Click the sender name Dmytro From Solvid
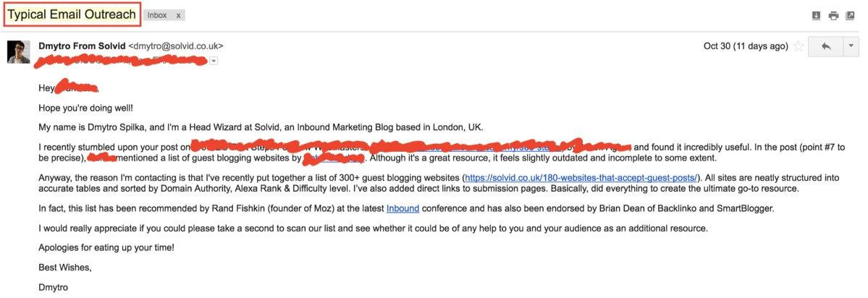868x298 pixels. click(x=82, y=46)
